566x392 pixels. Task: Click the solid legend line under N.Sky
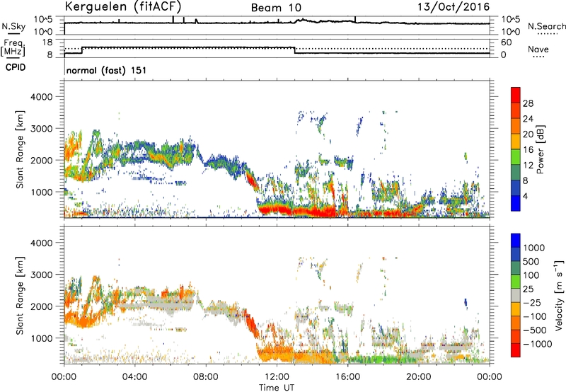click(13, 34)
